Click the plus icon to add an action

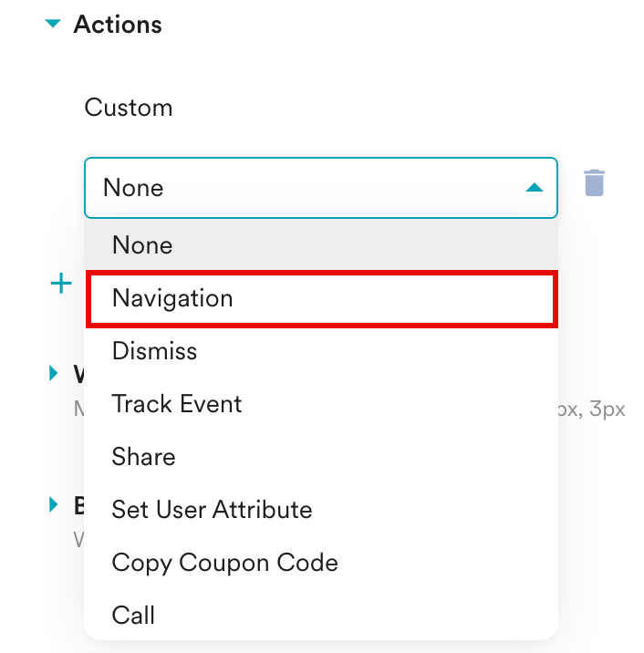point(60,284)
